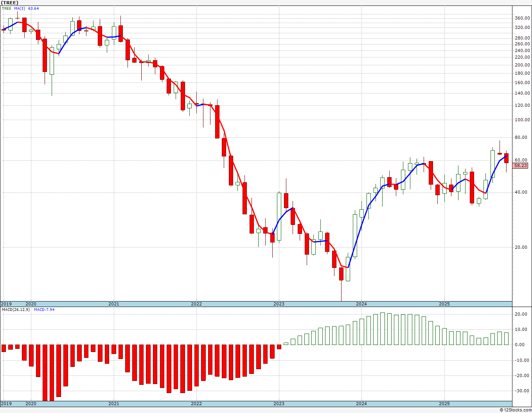This screenshot has width=532, height=413.
Task: Click the -30.00 label on MACD axis
Action: 522,391
